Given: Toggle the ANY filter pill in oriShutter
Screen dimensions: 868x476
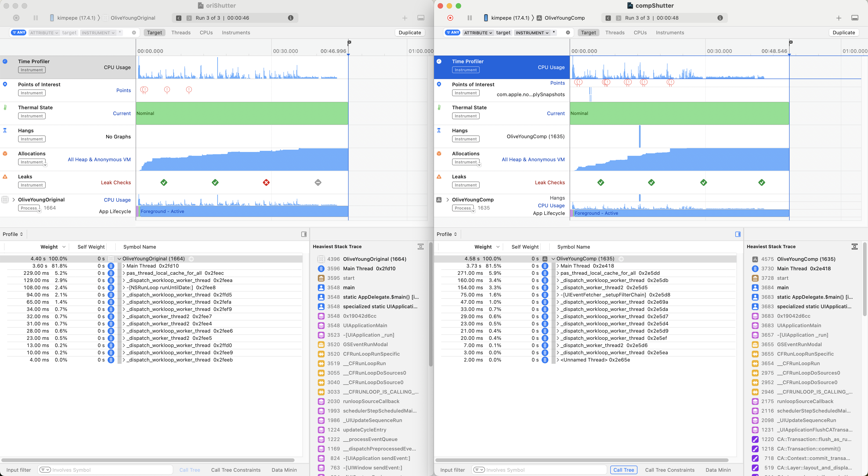Looking at the screenshot, I should tap(19, 33).
